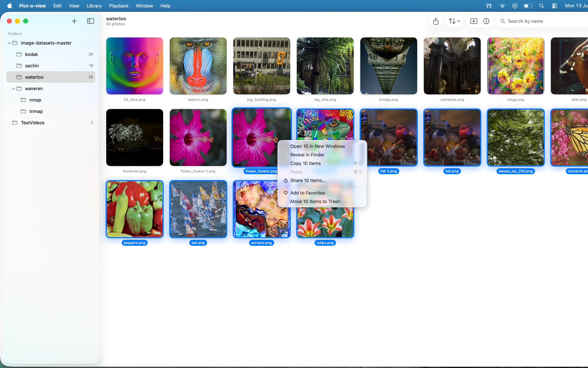Select the 04_face.png thumbnail

tap(135, 66)
